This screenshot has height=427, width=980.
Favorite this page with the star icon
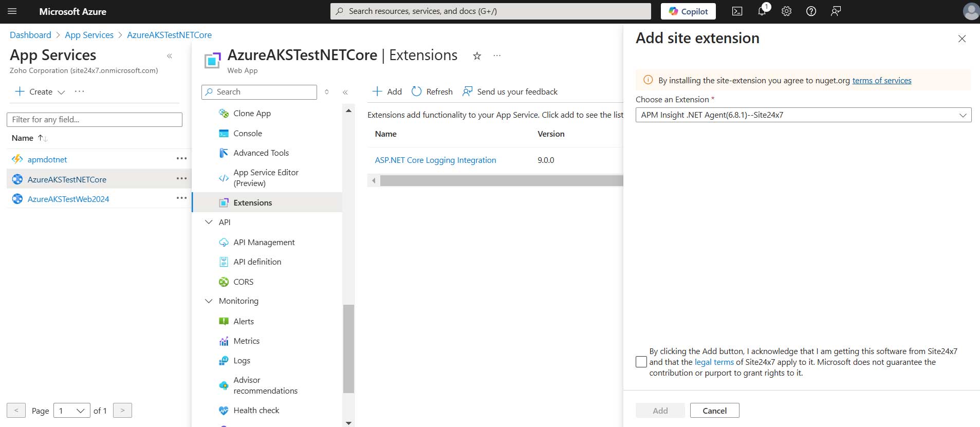click(477, 56)
